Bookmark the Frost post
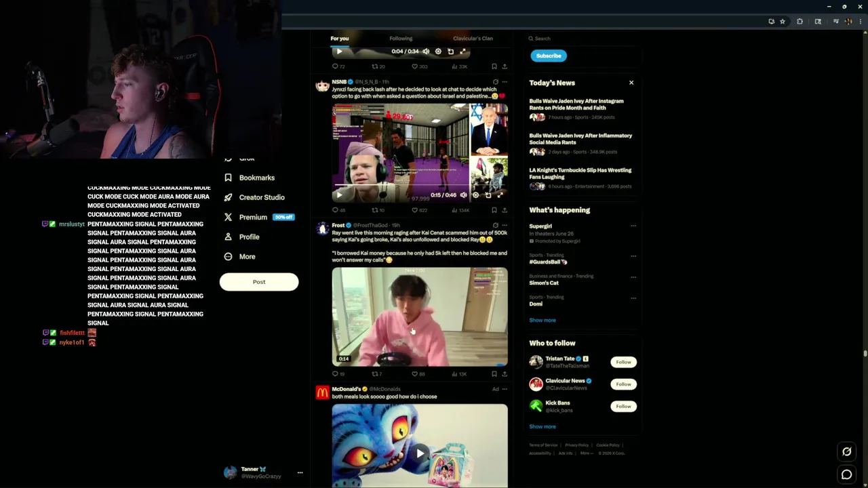The image size is (868, 488). coord(494,374)
